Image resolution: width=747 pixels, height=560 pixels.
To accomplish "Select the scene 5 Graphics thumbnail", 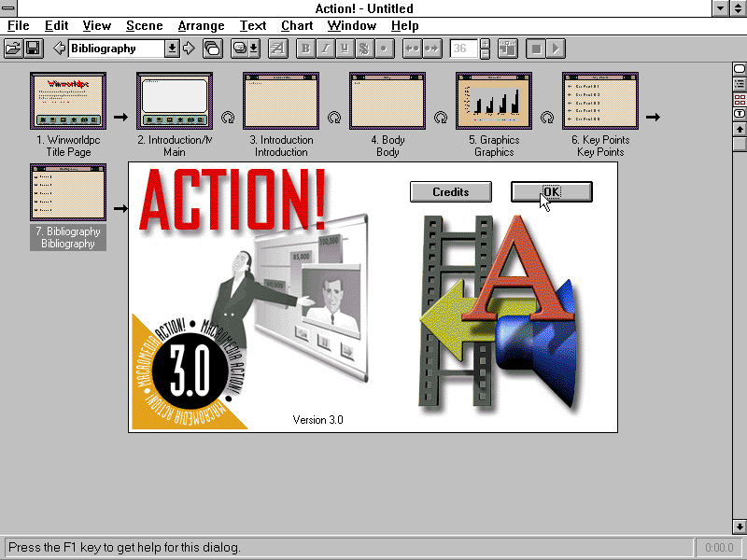I will click(494, 101).
